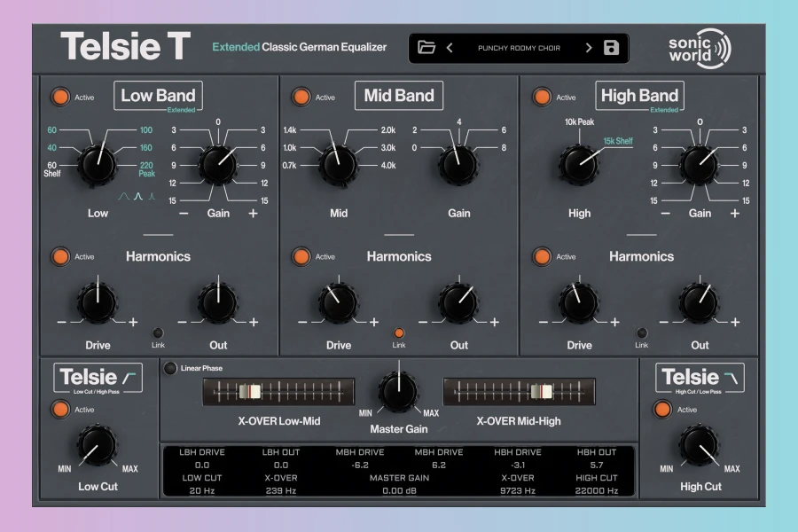Click the Low Band Gain plus button
The height and width of the screenshot is (532, 798).
point(253,214)
